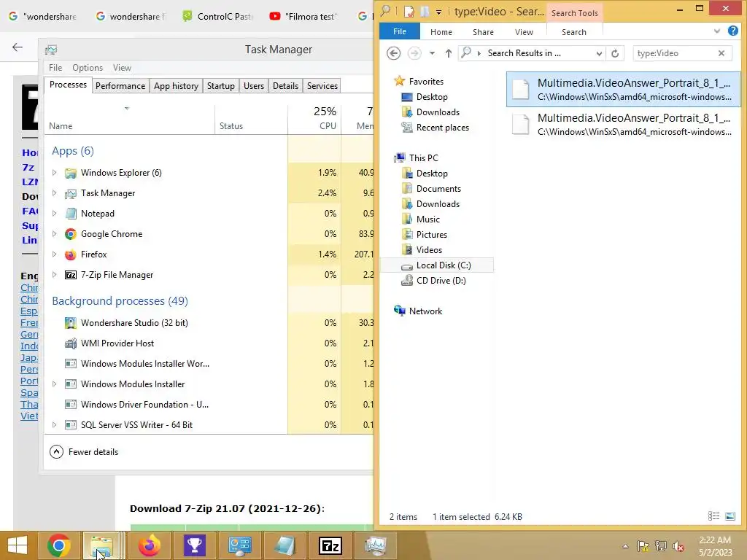Open the Services tab

pos(322,86)
